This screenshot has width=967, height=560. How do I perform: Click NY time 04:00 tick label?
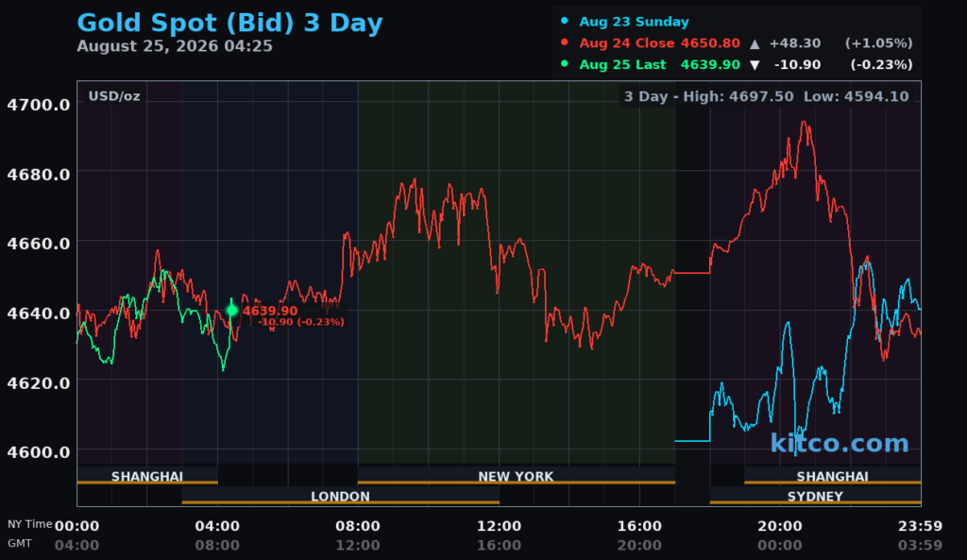tap(218, 526)
